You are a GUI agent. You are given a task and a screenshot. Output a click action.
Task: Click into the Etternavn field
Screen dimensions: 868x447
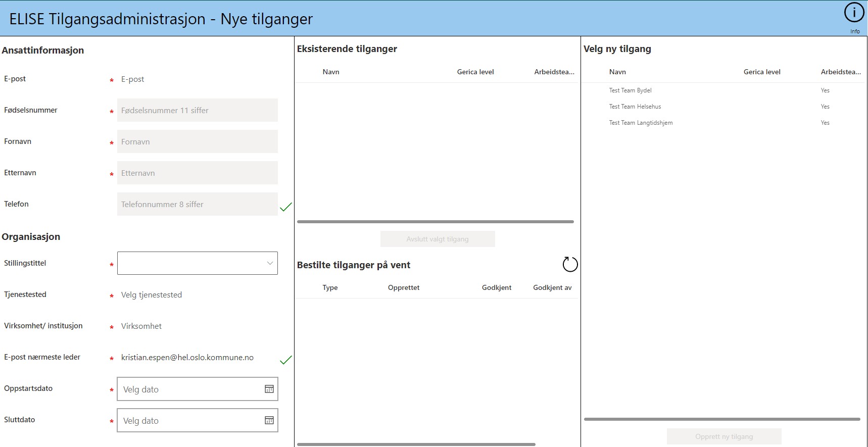(198, 173)
